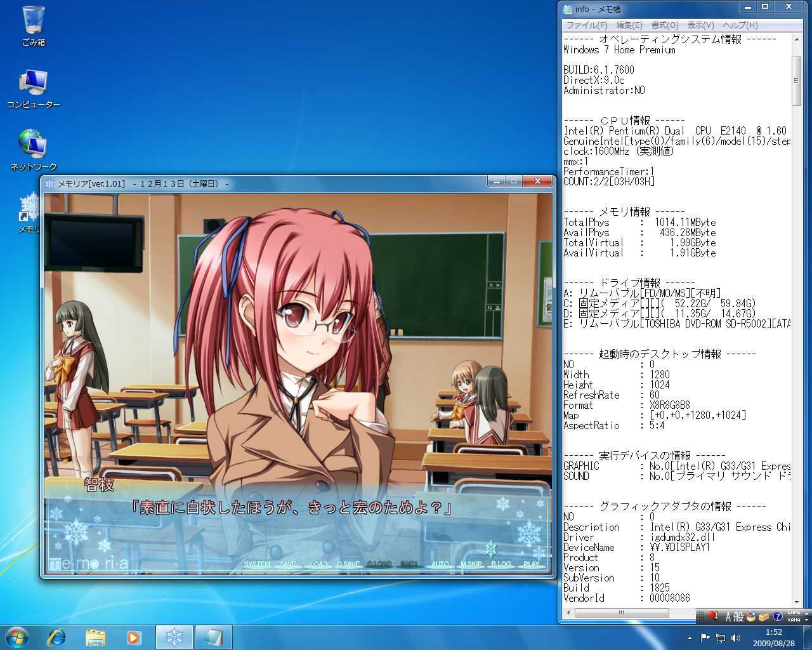Open the network tray icon
The width and height of the screenshot is (812, 650).
click(x=721, y=637)
